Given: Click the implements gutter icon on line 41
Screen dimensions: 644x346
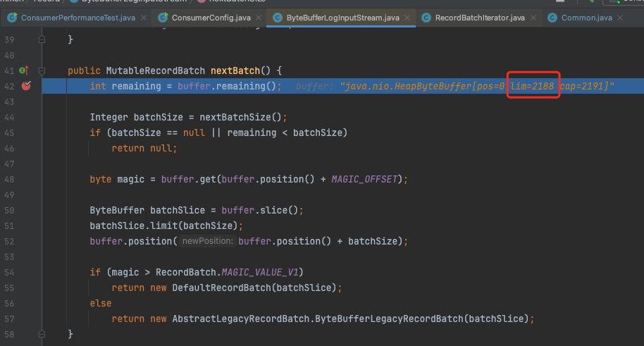Looking at the screenshot, I should [23, 70].
